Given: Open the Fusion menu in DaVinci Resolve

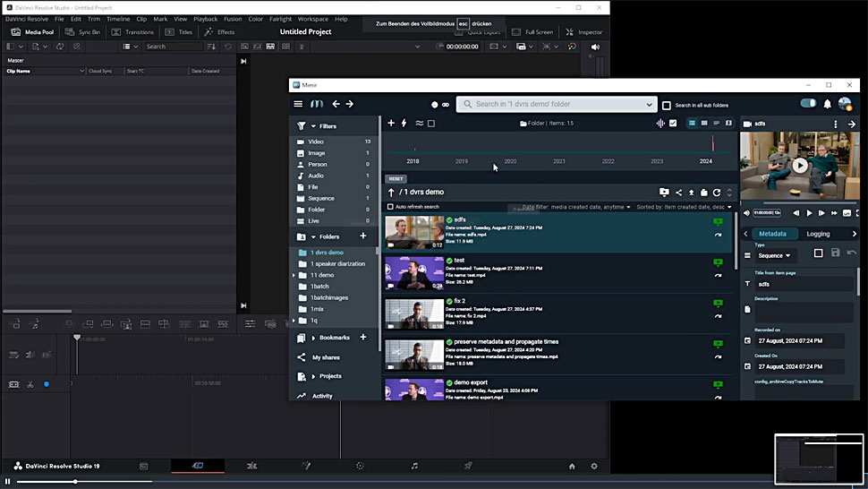Looking at the screenshot, I should click(233, 19).
